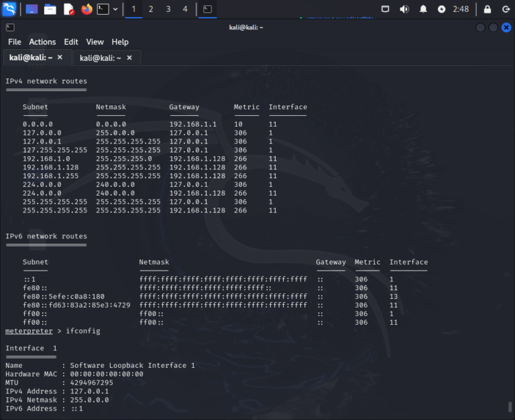Switch to workspace 3
515x420 pixels.
pos(168,9)
